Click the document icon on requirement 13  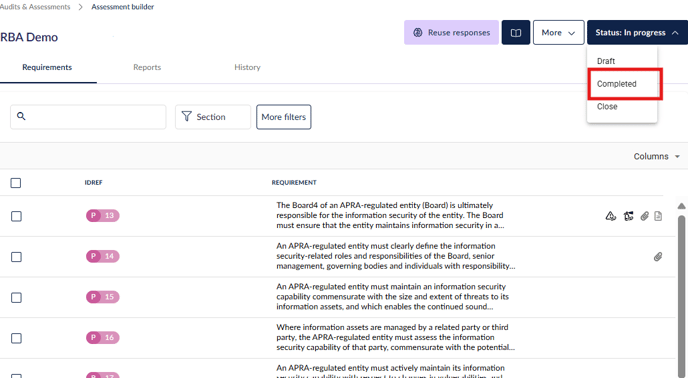658,216
